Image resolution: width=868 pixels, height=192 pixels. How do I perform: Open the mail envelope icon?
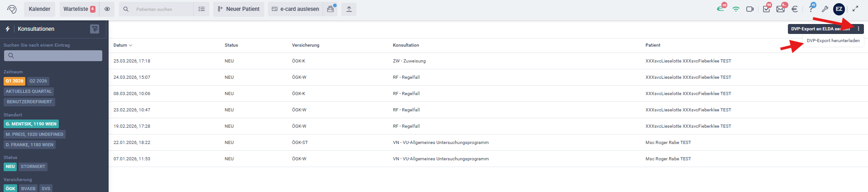[781, 9]
